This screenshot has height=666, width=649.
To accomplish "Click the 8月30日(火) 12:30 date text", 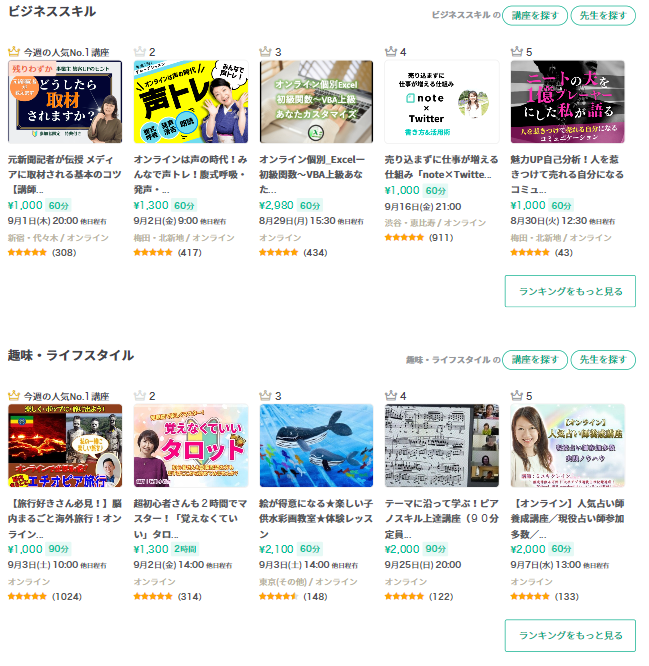I will pyautogui.click(x=548, y=221).
